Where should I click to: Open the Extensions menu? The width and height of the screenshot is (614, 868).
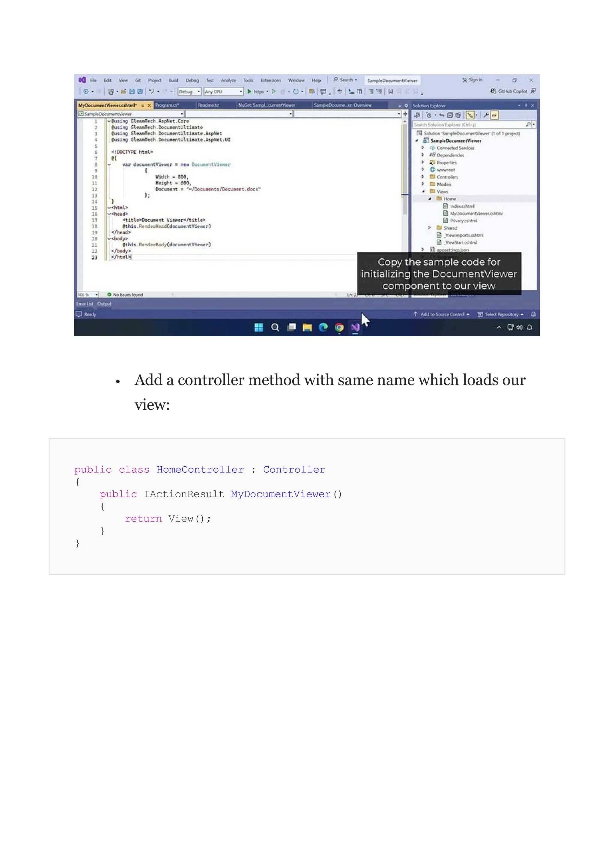coord(271,80)
